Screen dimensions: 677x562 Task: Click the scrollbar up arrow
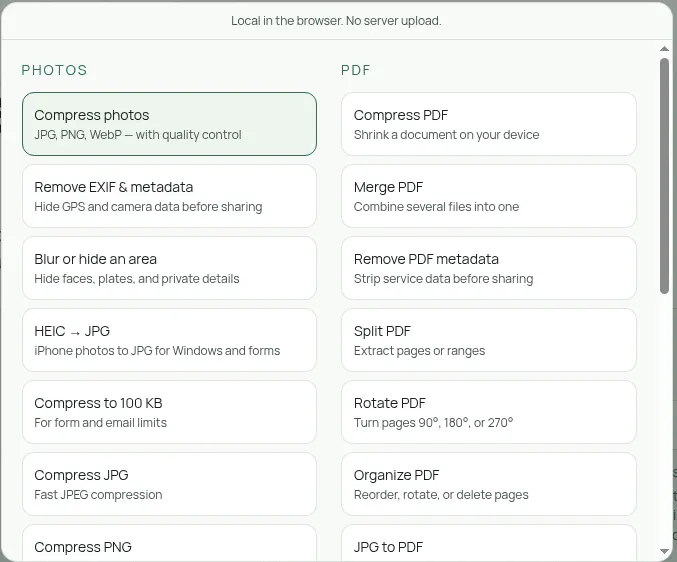[x=664, y=49]
